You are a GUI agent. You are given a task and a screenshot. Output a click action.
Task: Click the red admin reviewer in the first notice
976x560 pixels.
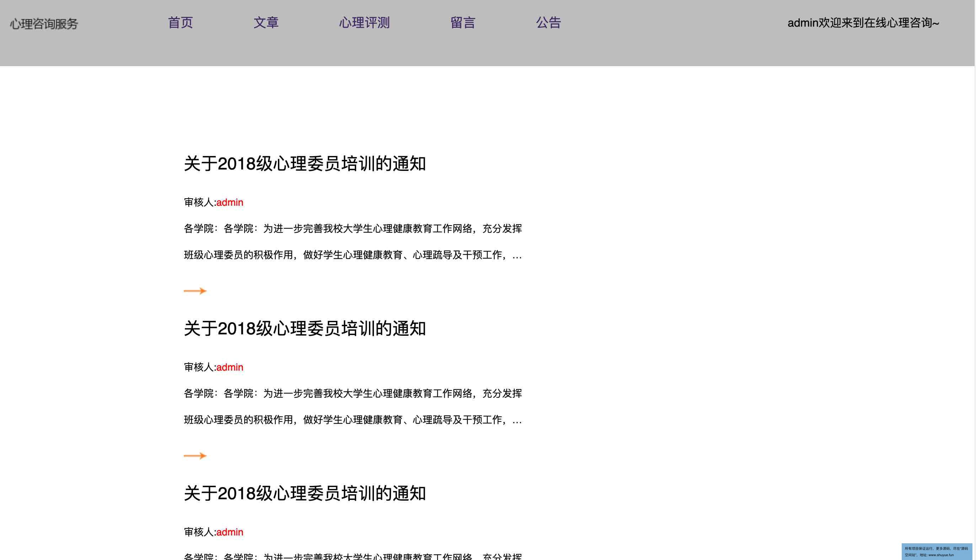(x=230, y=202)
